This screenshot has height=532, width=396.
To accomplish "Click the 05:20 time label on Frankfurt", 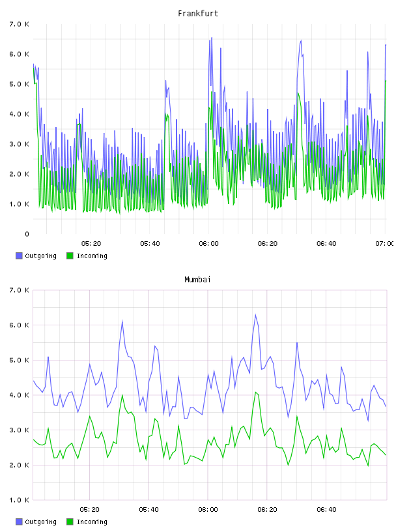I will (91, 244).
